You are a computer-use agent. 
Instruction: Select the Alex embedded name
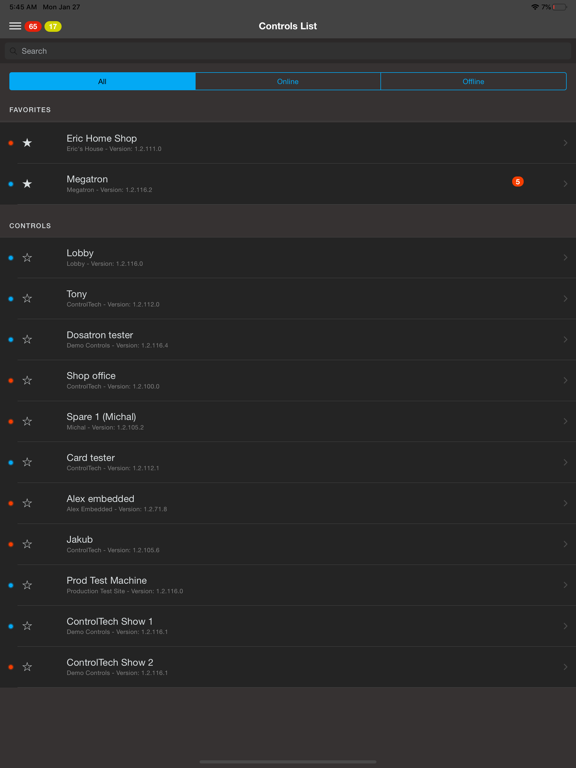point(100,499)
